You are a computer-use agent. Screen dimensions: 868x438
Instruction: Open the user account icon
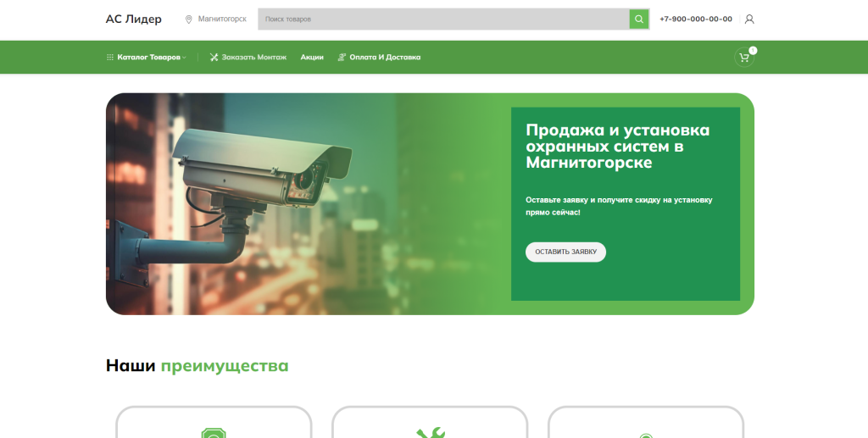[x=749, y=19]
